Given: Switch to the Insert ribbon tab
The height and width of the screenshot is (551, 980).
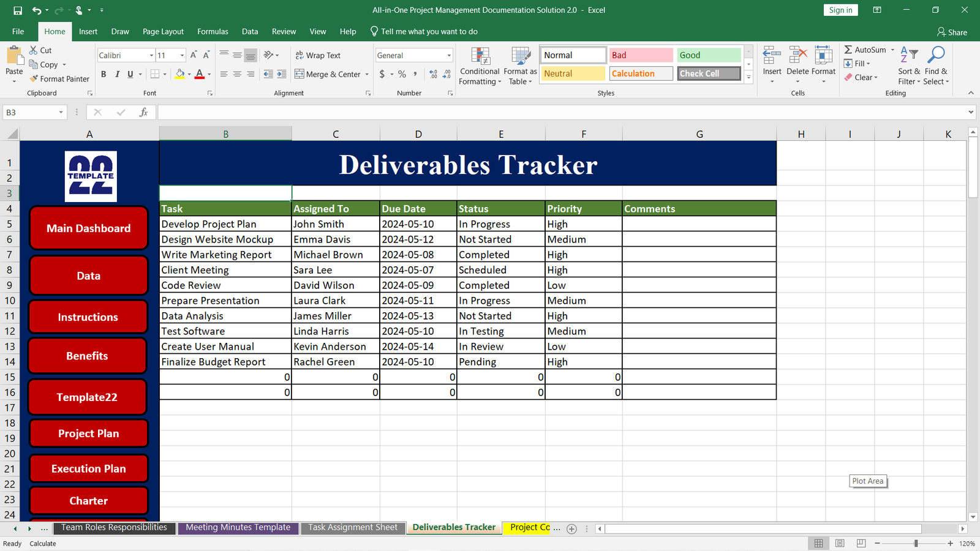Looking at the screenshot, I should tap(88, 31).
